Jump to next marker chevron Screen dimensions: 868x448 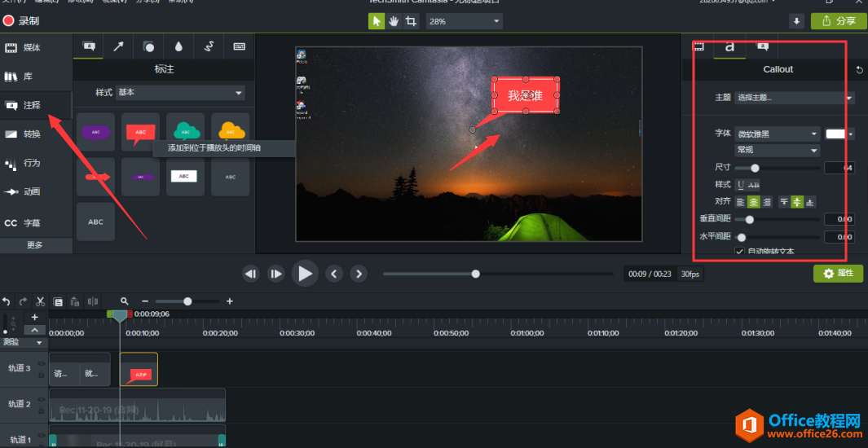[359, 273]
